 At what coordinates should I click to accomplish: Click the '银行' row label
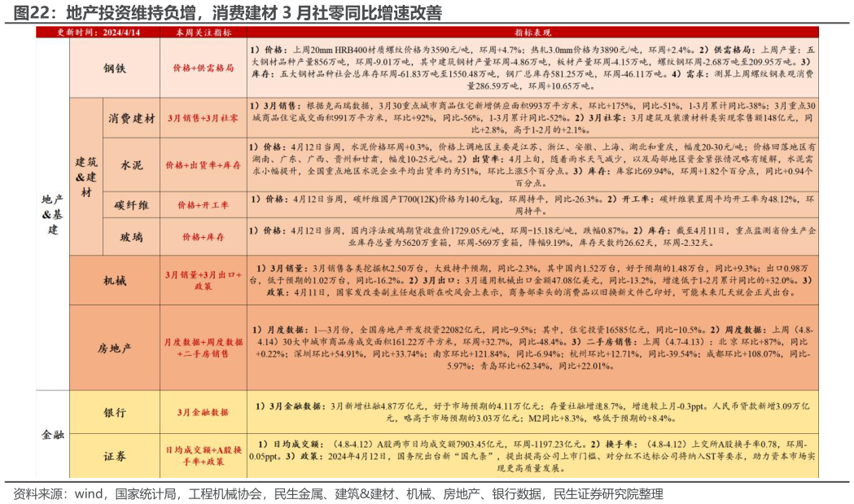[x=114, y=413]
